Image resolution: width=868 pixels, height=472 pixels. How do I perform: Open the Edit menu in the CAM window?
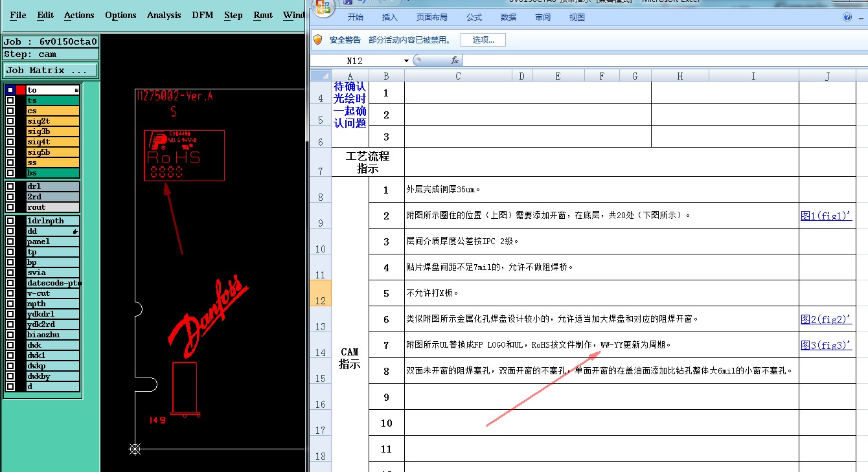45,15
